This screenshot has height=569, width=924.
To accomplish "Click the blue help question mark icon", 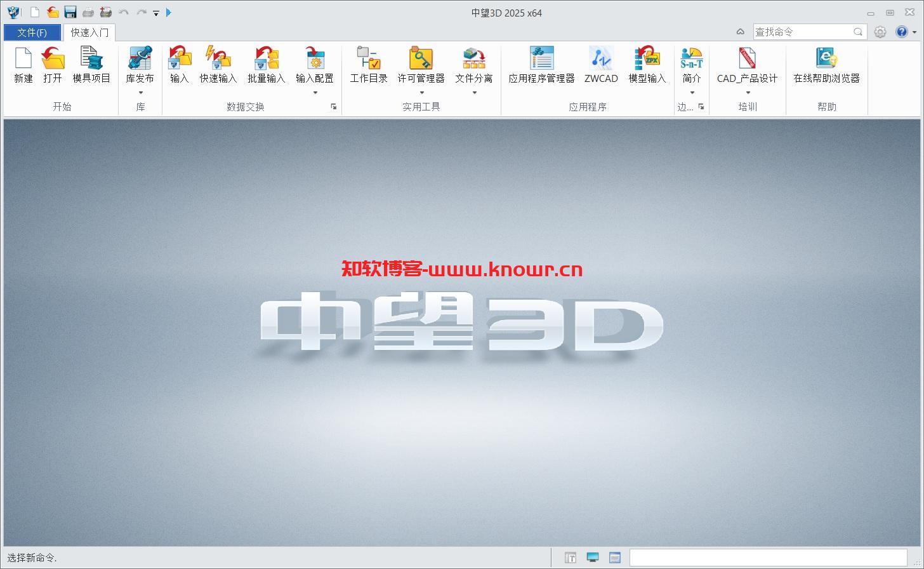I will coord(901,32).
